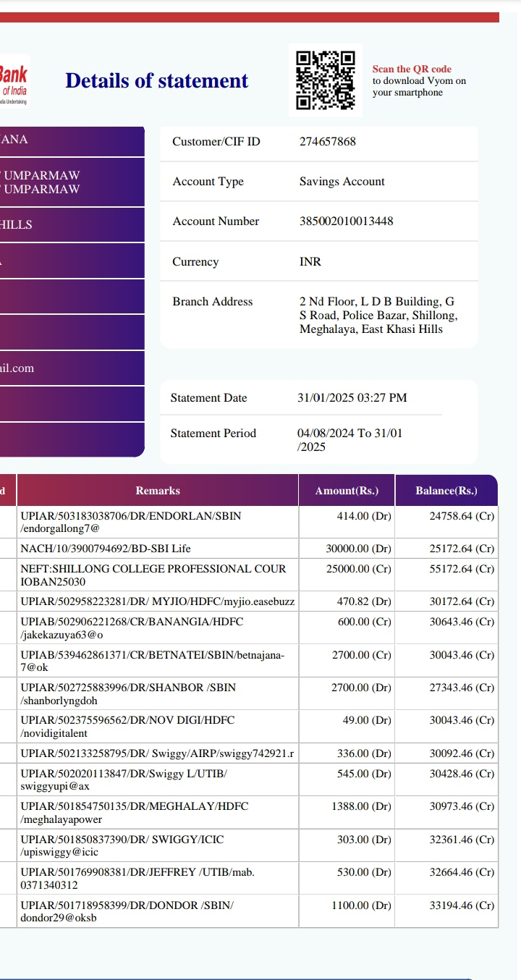Select amount 530.00 (Dr)
The width and height of the screenshot is (521, 980).
coord(364,872)
